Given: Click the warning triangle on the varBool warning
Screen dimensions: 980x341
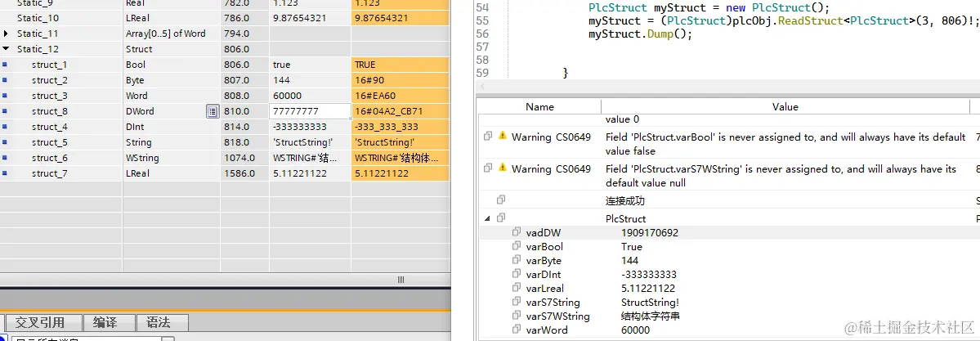Looking at the screenshot, I should [503, 137].
